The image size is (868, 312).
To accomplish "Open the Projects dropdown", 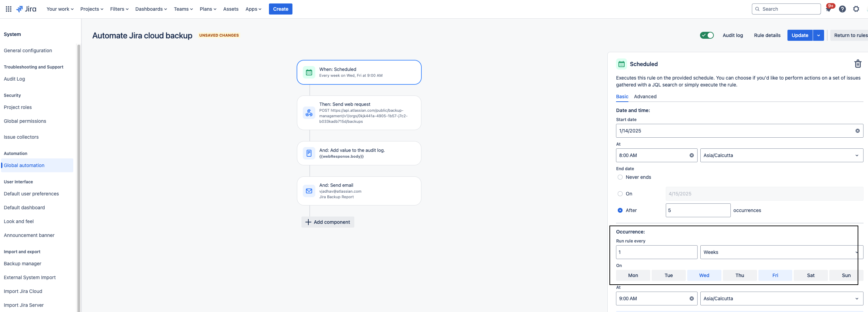I will click(x=92, y=9).
